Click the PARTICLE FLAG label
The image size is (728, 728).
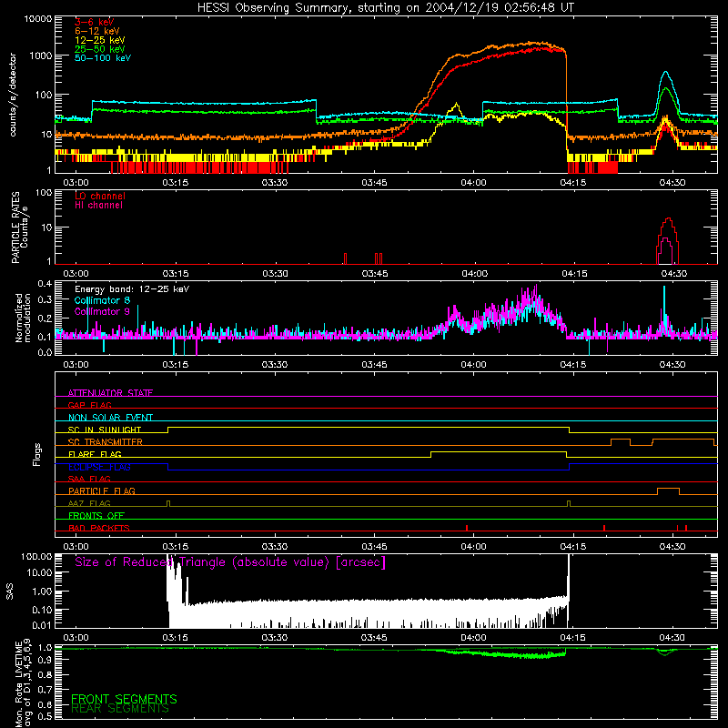[x=102, y=490]
